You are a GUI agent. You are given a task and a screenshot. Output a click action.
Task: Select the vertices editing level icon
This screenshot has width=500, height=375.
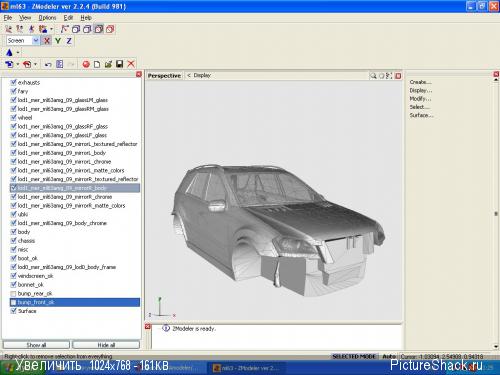(x=9, y=29)
